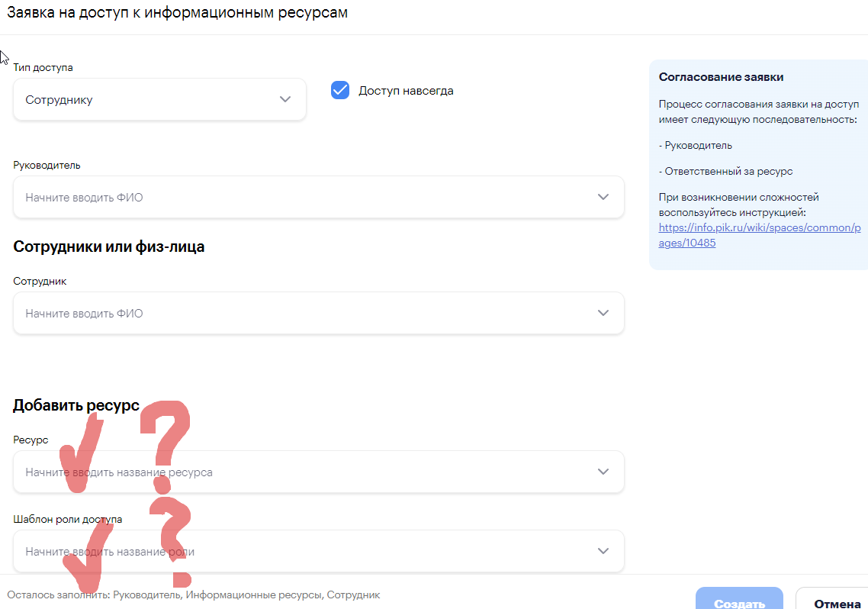This screenshot has height=609, width=868.
Task: Expand the Шаблон роли доступа chevron
Action: tap(603, 551)
